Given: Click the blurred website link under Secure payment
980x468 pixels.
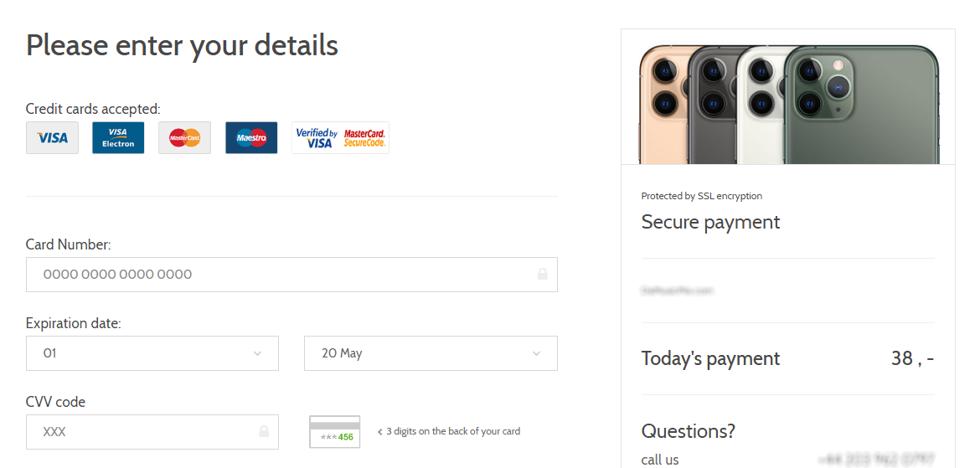Looking at the screenshot, I should coord(677,291).
